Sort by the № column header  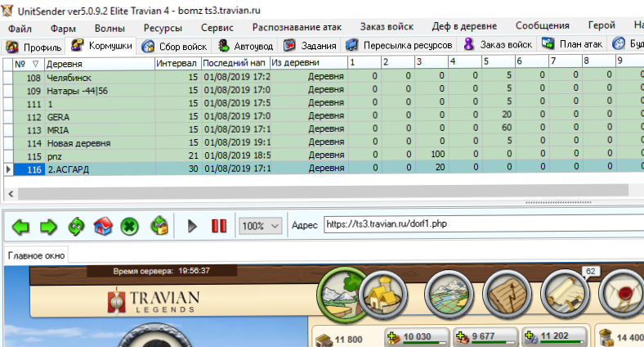[x=29, y=64]
